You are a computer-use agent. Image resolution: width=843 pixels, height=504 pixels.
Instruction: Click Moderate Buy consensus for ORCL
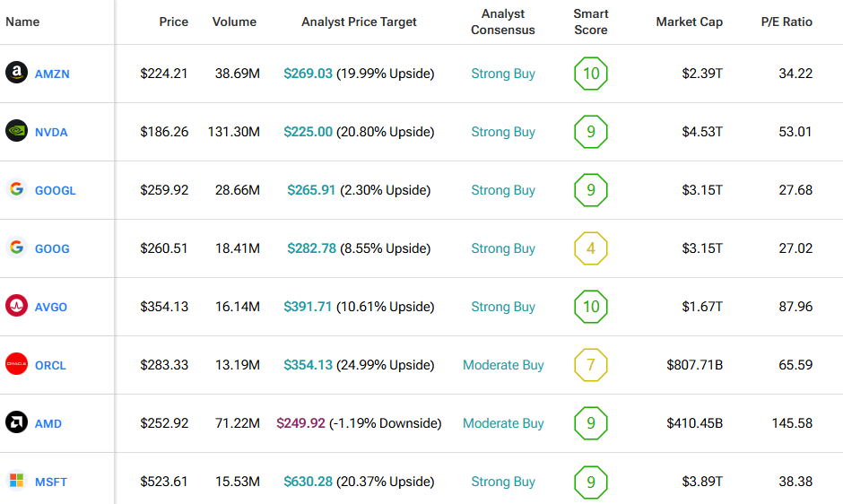click(x=503, y=365)
